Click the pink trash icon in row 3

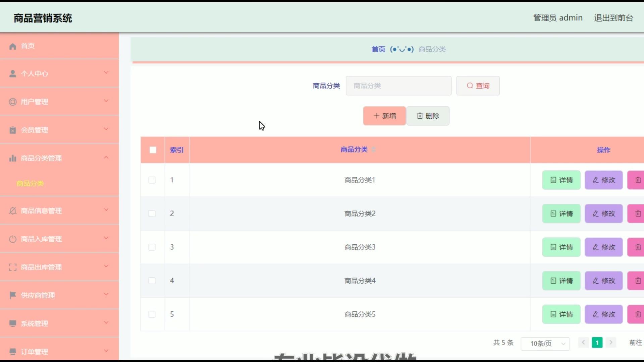coord(638,247)
